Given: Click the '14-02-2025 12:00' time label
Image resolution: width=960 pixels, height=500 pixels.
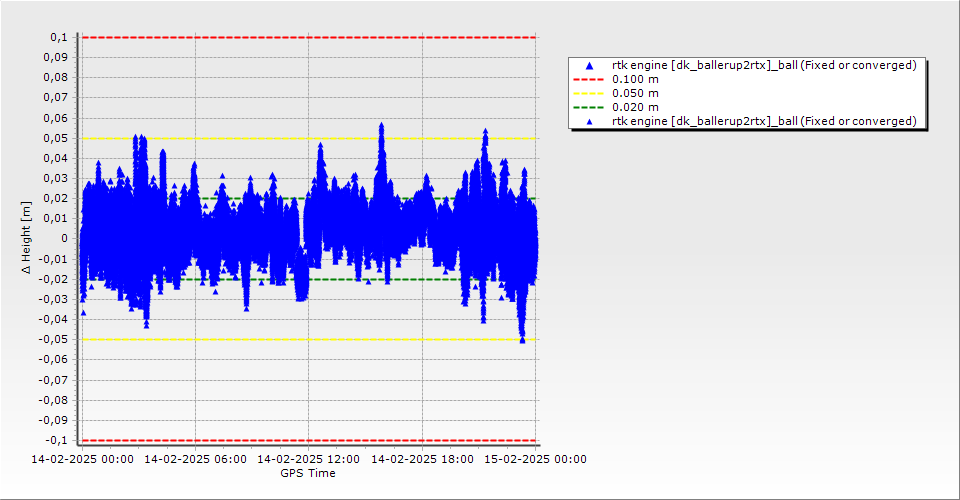Looking at the screenshot, I should click(309, 459).
